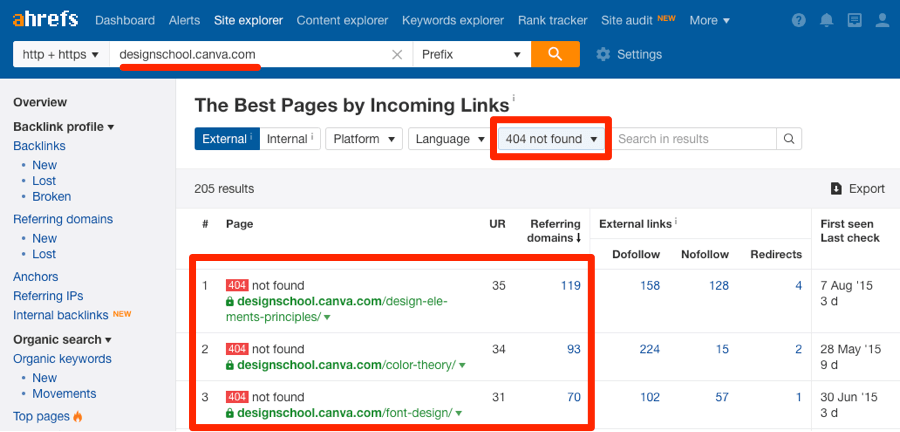Viewport: 900px width, 432px height.
Task: Open Alerts in top navigation
Action: pos(185,21)
